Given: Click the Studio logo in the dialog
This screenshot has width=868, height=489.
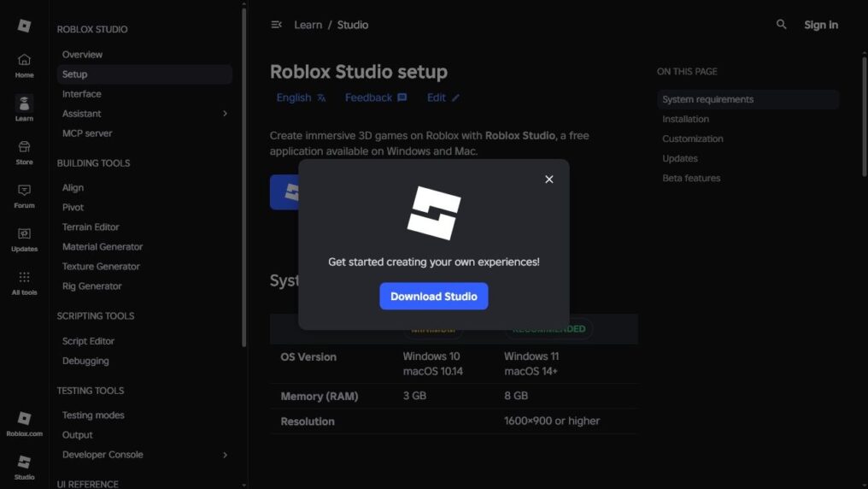Looking at the screenshot, I should point(434,213).
